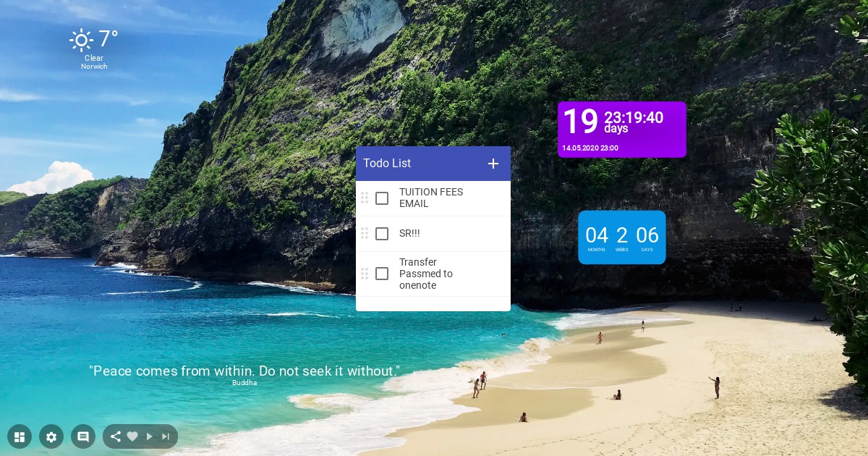Click the share icon in bottom toolbar

(115, 436)
